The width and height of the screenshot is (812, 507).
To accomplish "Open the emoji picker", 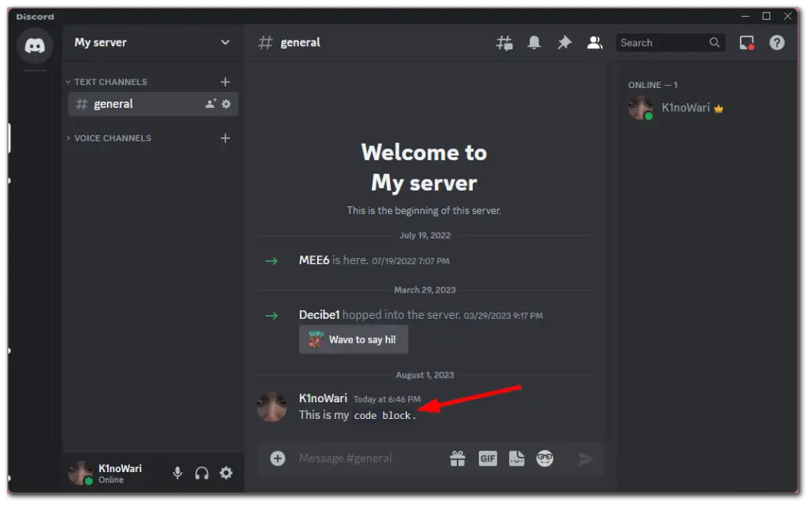I will [x=546, y=458].
